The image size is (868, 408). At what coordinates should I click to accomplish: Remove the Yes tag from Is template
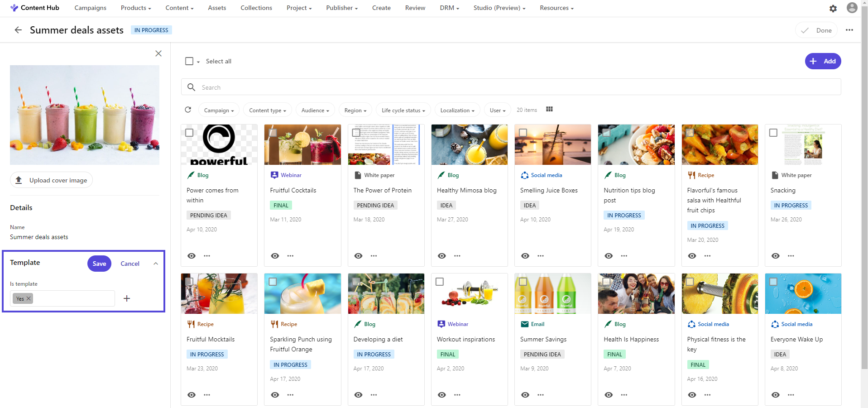click(29, 298)
